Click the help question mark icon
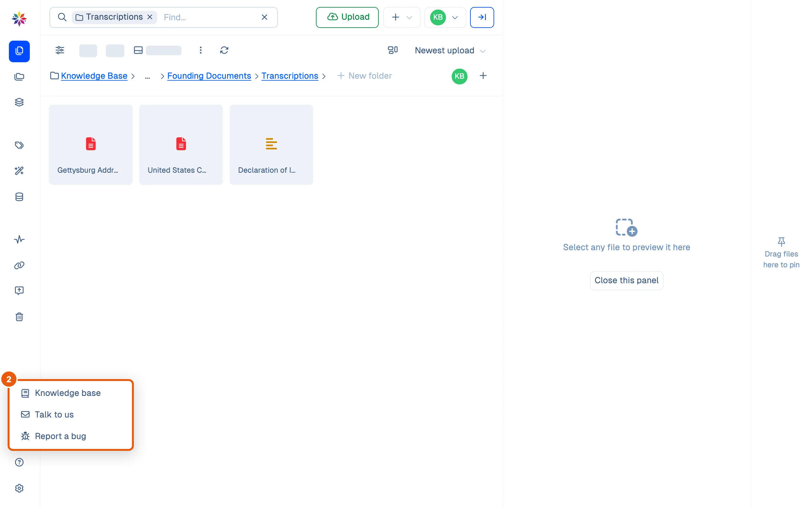The image size is (812, 508). (19, 462)
